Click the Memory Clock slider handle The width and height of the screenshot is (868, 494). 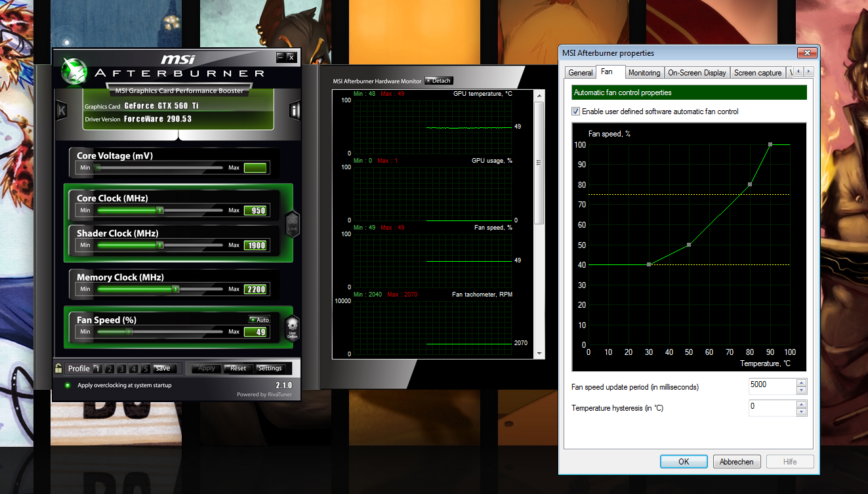pyautogui.click(x=175, y=289)
